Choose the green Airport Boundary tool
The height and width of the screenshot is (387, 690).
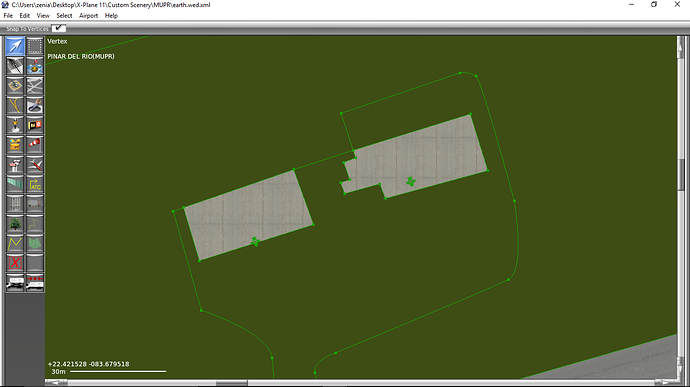(x=15, y=184)
